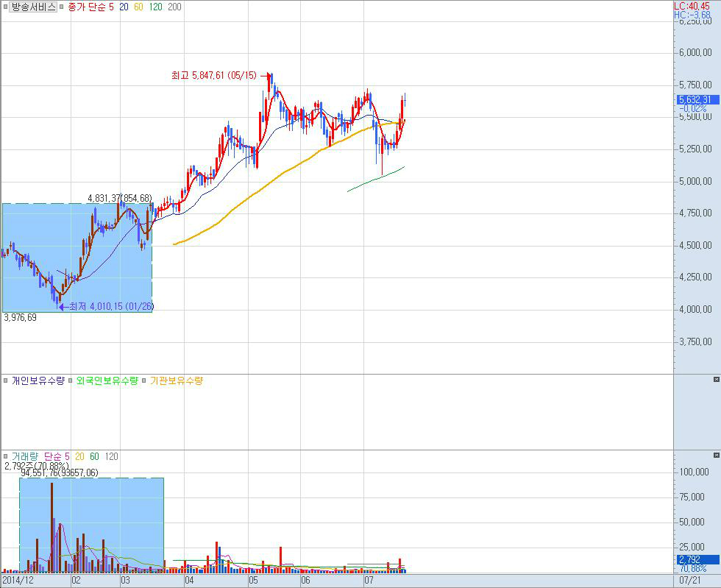
Task: Select the 20-day price moving average label
Action: [124, 7]
